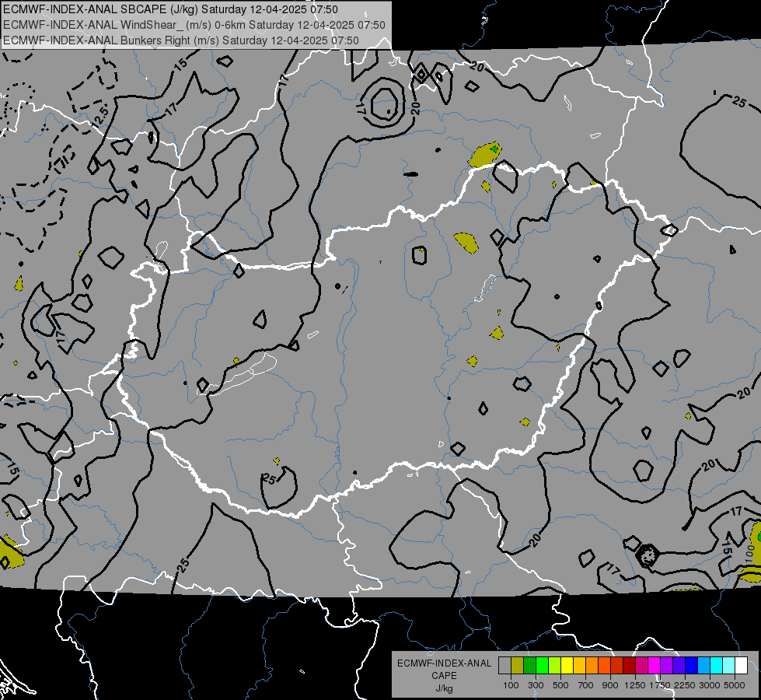Click the Bunkers Right (m/s) header line
Screen dimensions: 761x700
(x=181, y=40)
